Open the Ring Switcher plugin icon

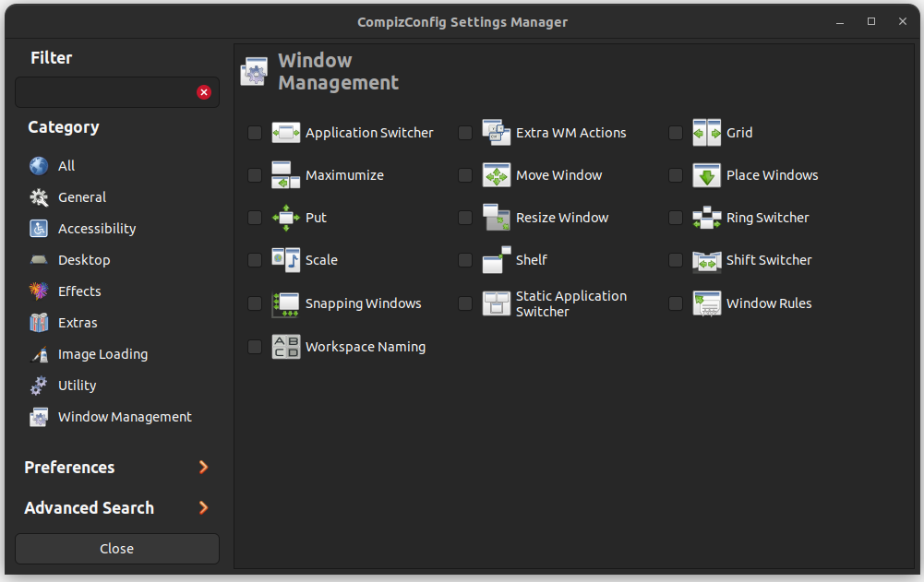pyautogui.click(x=706, y=218)
